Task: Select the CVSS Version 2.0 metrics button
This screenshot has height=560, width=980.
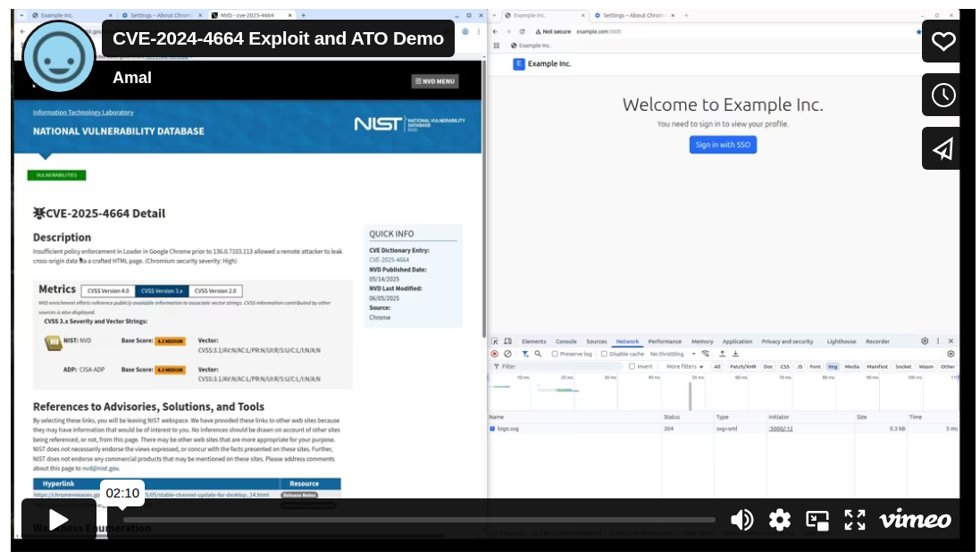Action: 215,290
